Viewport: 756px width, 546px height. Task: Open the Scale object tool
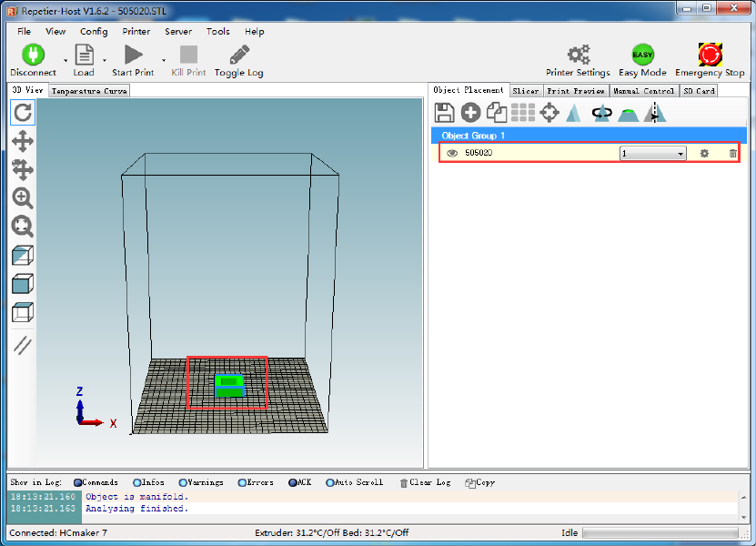point(574,113)
